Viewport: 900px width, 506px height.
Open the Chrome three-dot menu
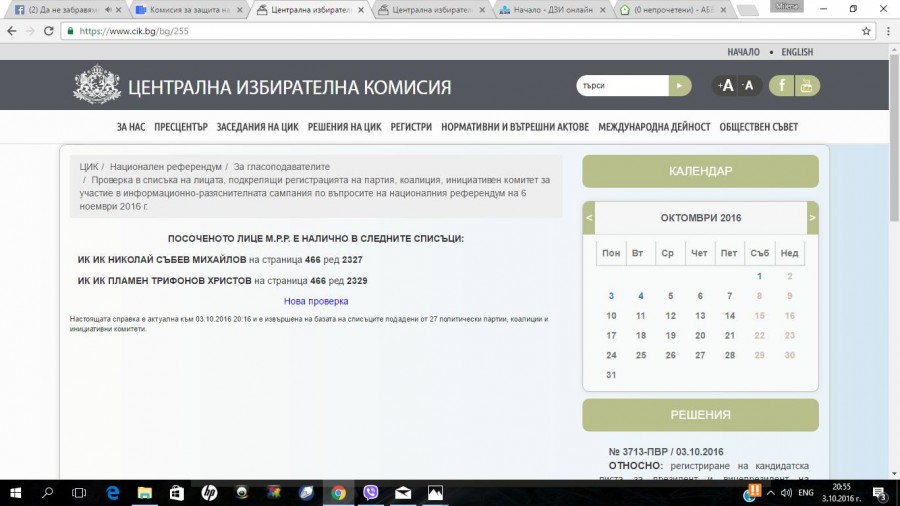coord(886,31)
